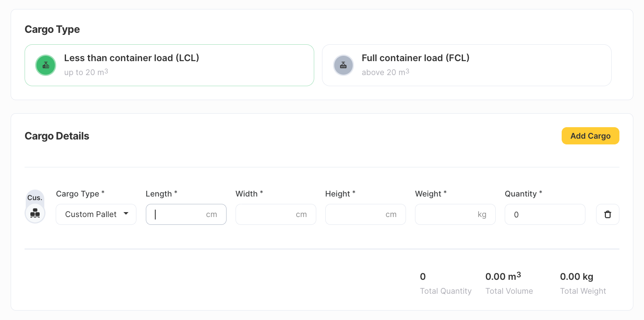Viewport: 644px width, 320px height.
Task: Click the Total Weight value 0.00 kg
Action: click(x=576, y=277)
